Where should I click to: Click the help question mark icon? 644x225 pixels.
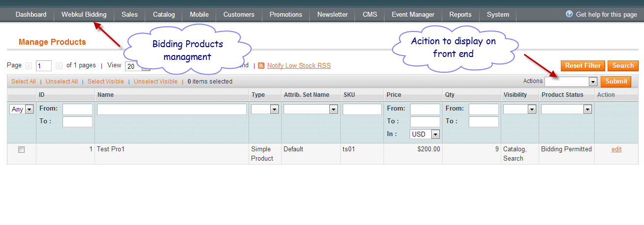coord(569,14)
